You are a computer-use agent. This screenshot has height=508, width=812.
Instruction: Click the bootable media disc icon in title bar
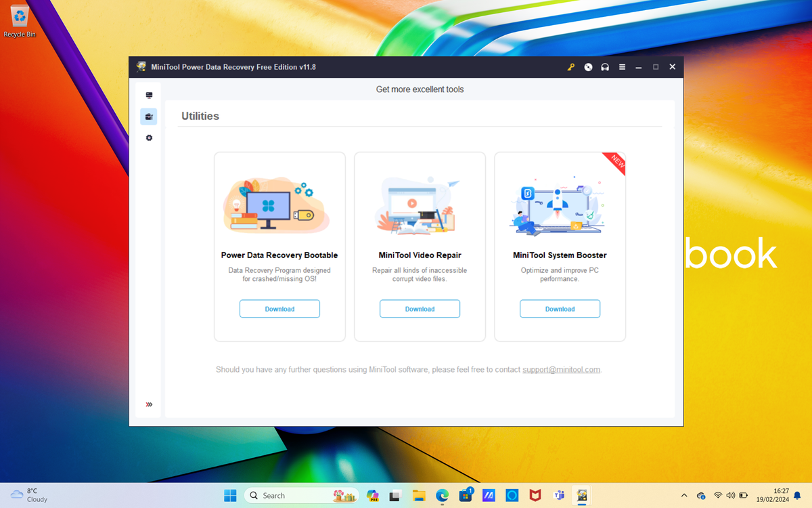pos(588,67)
